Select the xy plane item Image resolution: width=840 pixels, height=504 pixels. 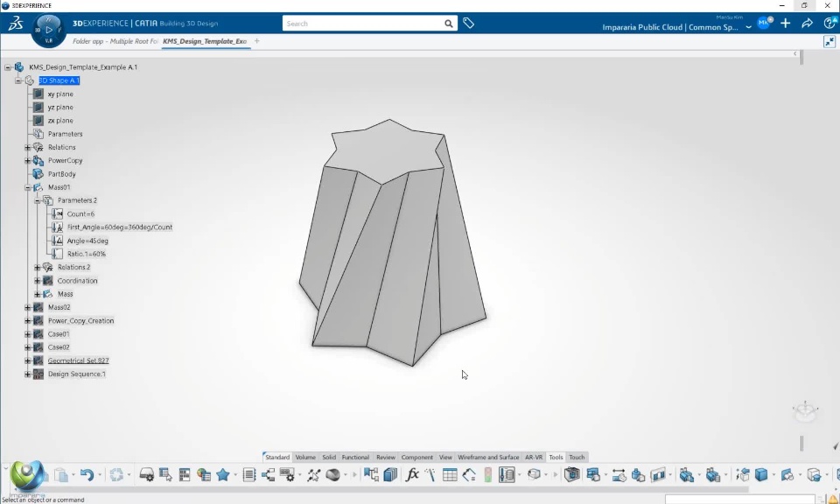point(60,94)
